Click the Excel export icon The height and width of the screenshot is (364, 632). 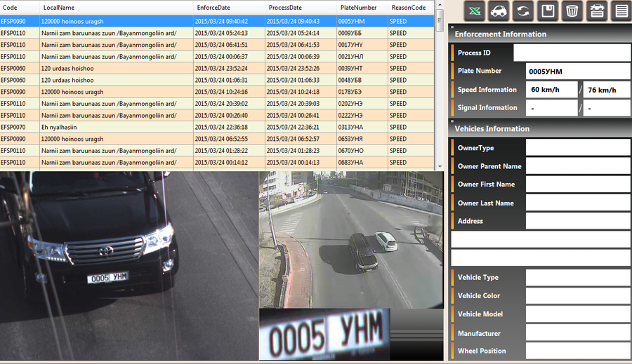[x=475, y=11]
